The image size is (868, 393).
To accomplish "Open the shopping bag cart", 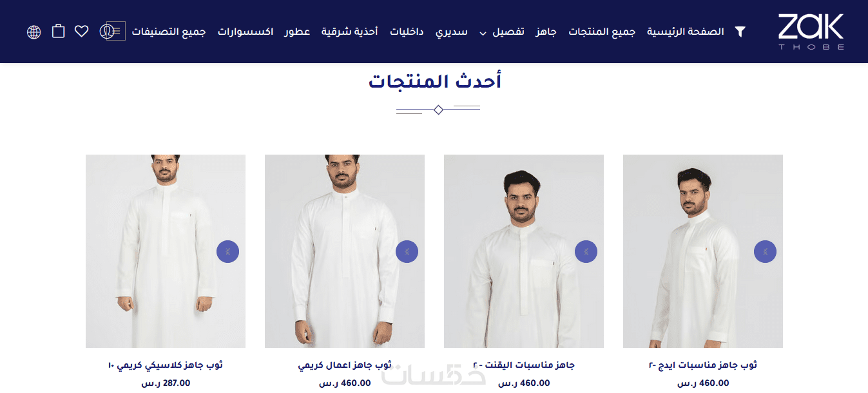I will coord(58,31).
